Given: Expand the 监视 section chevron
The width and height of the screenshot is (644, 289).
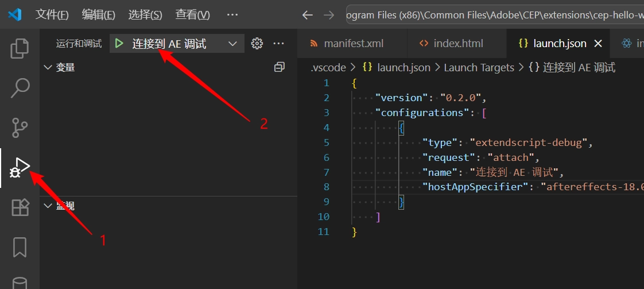Looking at the screenshot, I should pyautogui.click(x=48, y=206).
